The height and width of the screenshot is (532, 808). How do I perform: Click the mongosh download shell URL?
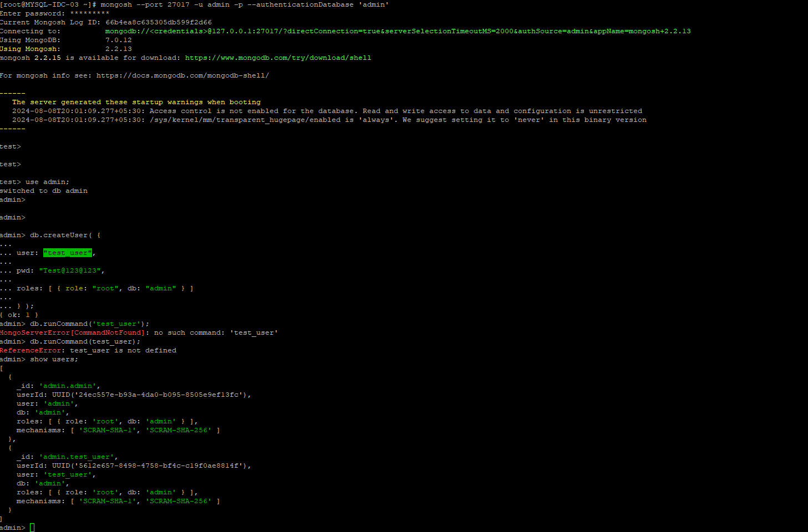point(278,58)
